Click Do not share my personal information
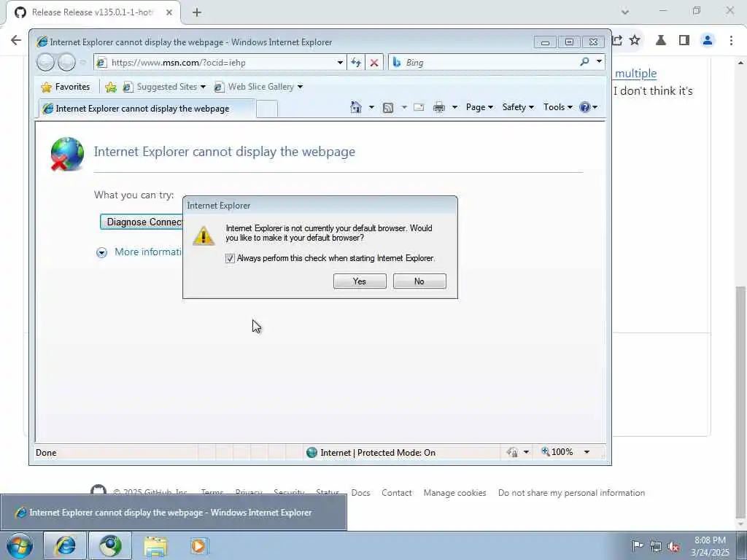Viewport: 747px width, 560px height. pos(571,493)
